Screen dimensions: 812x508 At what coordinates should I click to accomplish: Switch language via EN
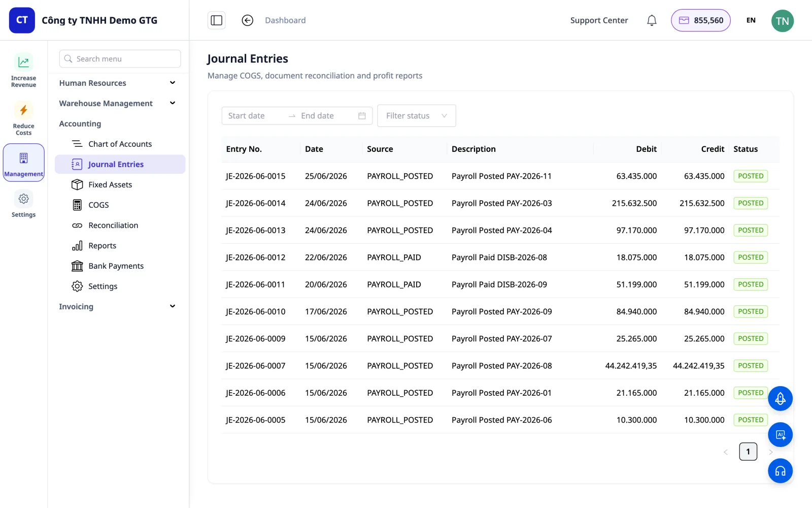(x=751, y=20)
